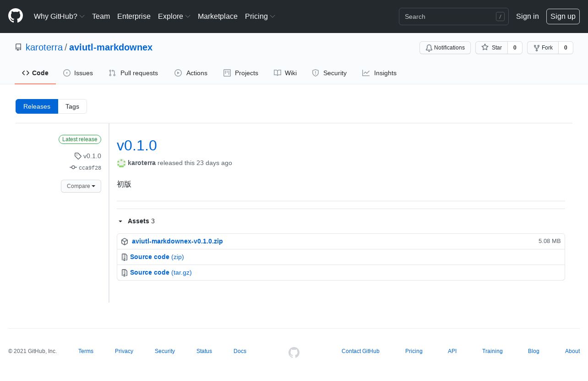Viewport: 588px width, 381px height.
Task: Click the repository book icon beside karoterra
Action: coord(18,47)
